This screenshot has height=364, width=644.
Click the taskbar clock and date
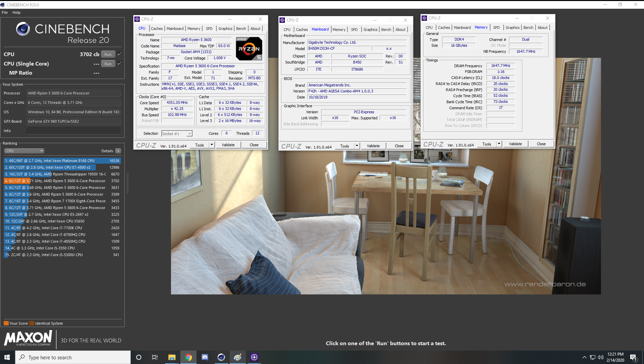click(615, 357)
